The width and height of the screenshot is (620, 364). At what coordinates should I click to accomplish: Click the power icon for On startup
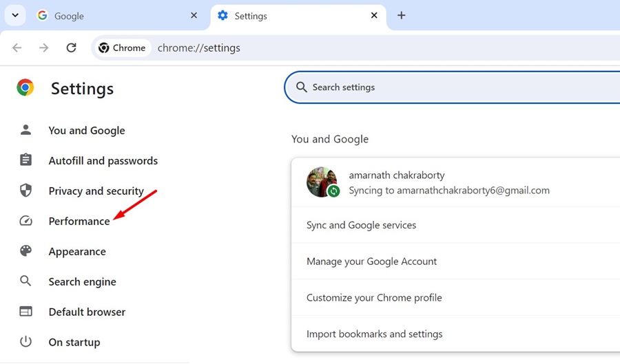tap(25, 341)
